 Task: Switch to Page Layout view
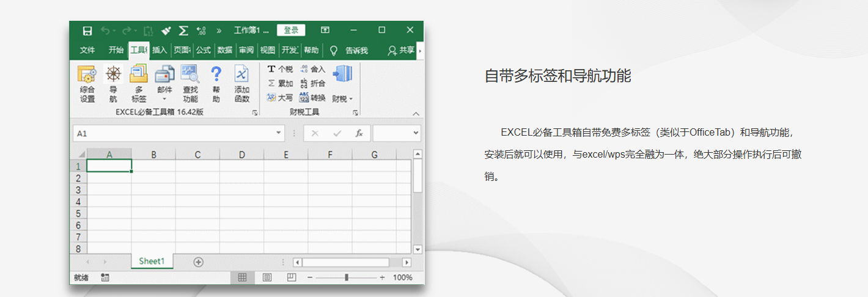[x=267, y=277]
